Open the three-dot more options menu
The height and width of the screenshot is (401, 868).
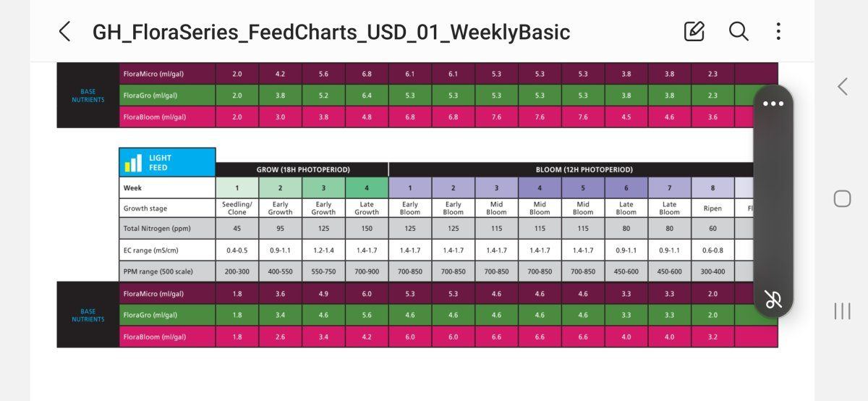click(778, 31)
